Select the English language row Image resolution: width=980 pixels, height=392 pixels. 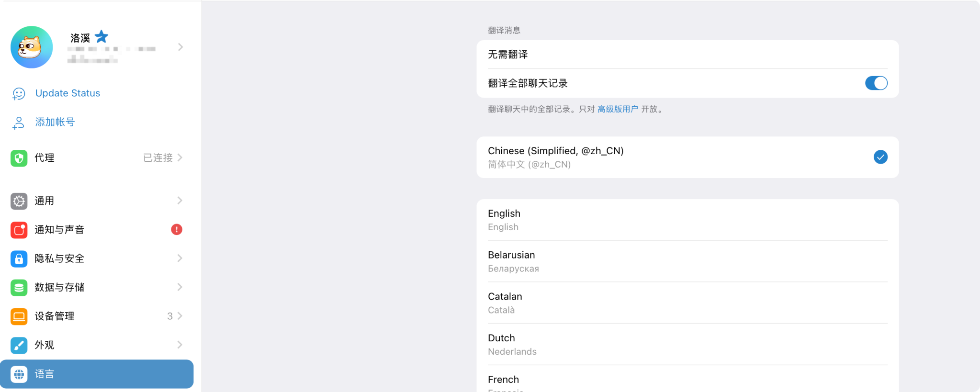[687, 220]
